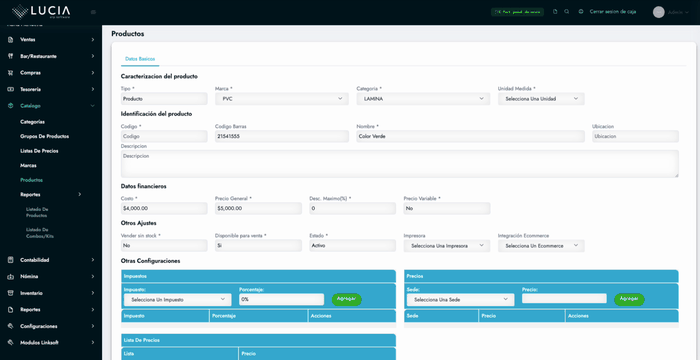
Task: Click the Compras cart icon
Action: click(11, 73)
